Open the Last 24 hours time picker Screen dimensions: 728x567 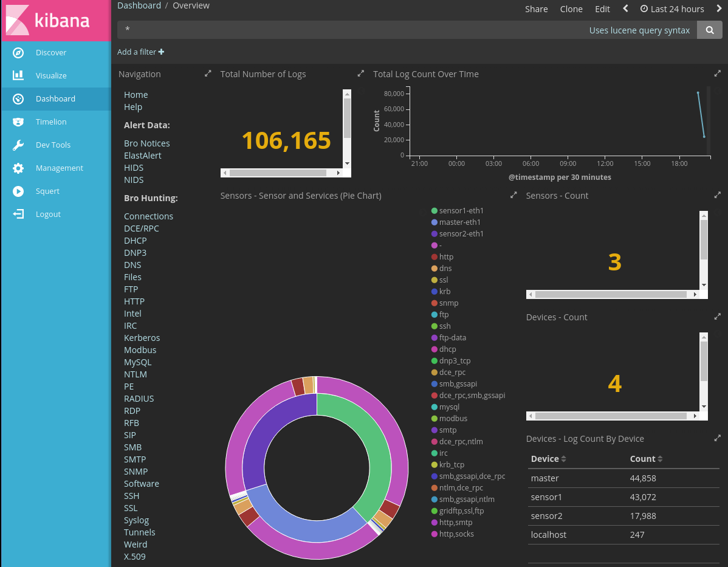pyautogui.click(x=672, y=9)
